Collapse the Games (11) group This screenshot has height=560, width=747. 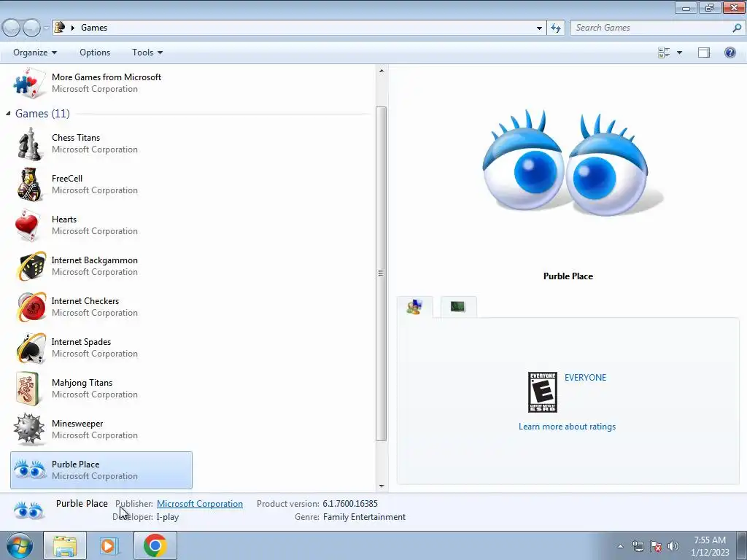pyautogui.click(x=8, y=113)
